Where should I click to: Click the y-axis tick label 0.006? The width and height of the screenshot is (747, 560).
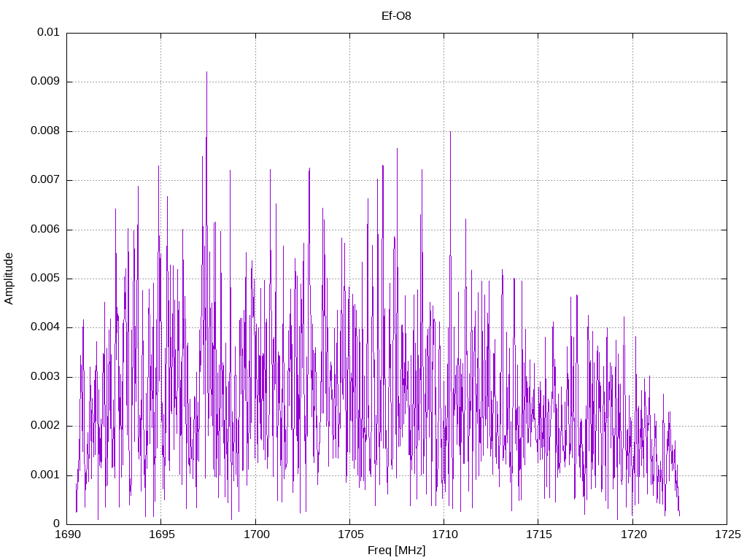[45, 230]
